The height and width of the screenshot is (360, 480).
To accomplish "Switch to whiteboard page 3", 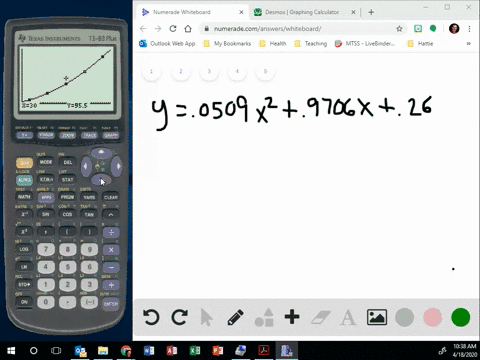I will [x=209, y=71].
